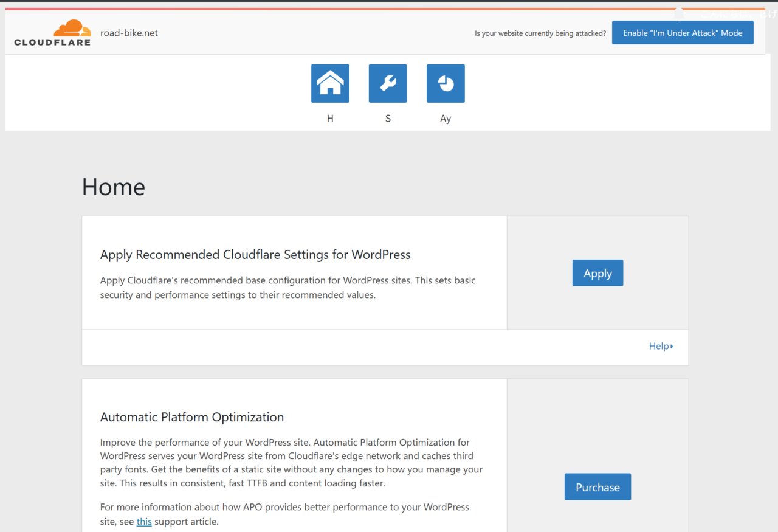
Task: Click "Apply Recommended Cloudflare Settings" card title
Action: point(255,255)
